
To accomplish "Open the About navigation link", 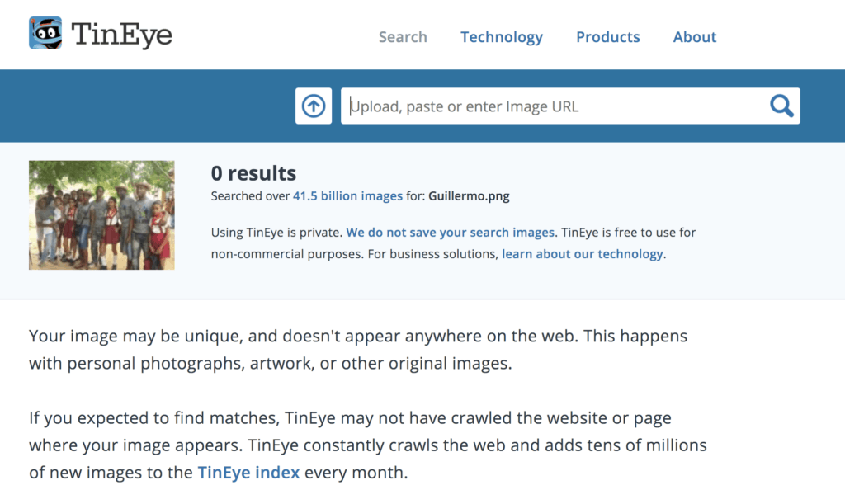I will [694, 37].
